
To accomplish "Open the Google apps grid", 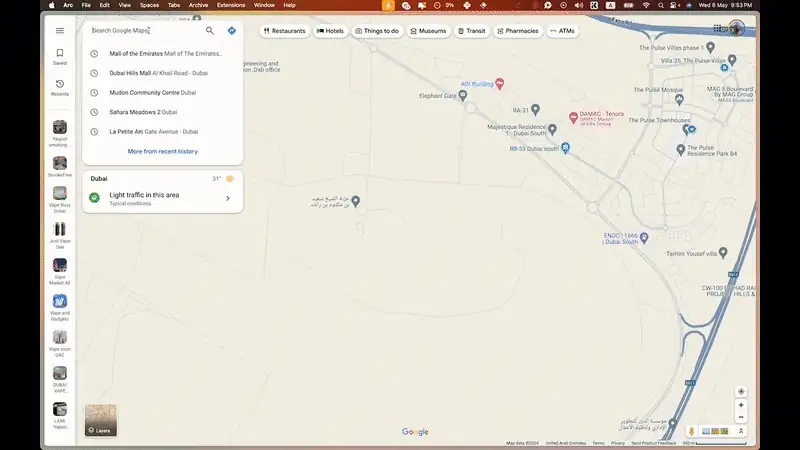I will coord(717,29).
